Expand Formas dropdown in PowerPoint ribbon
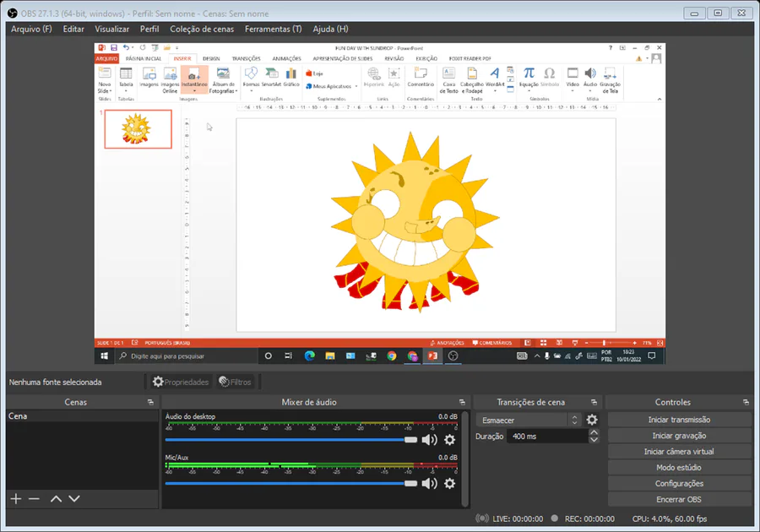Screen dimensions: 760x532 pos(251,90)
